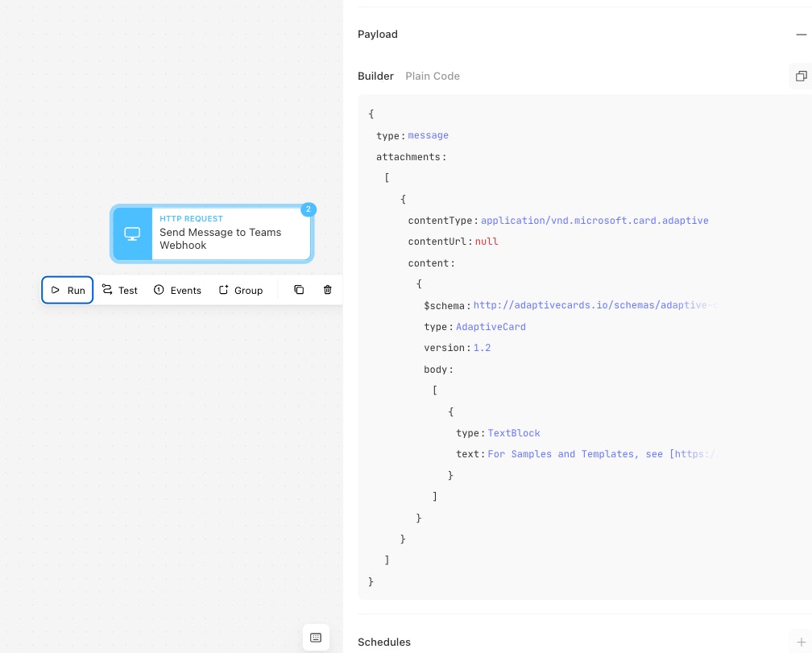Viewport: 812px width, 653px height.
Task: Click the null contentUrl value
Action: tap(487, 242)
